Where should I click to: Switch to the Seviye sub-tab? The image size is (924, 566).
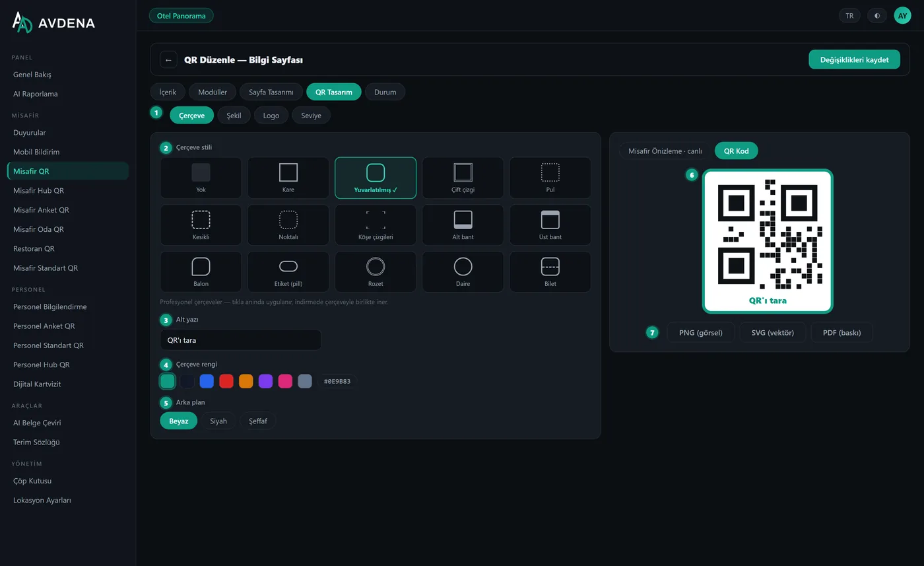(x=312, y=115)
